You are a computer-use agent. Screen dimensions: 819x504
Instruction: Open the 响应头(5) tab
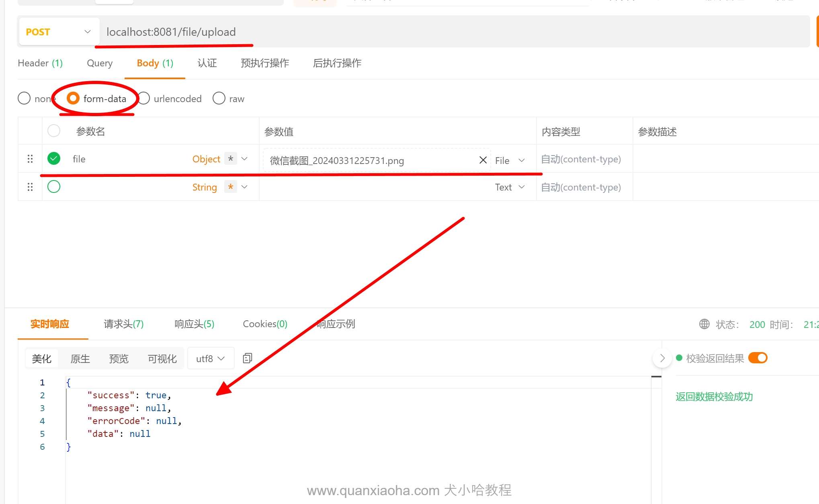click(194, 324)
